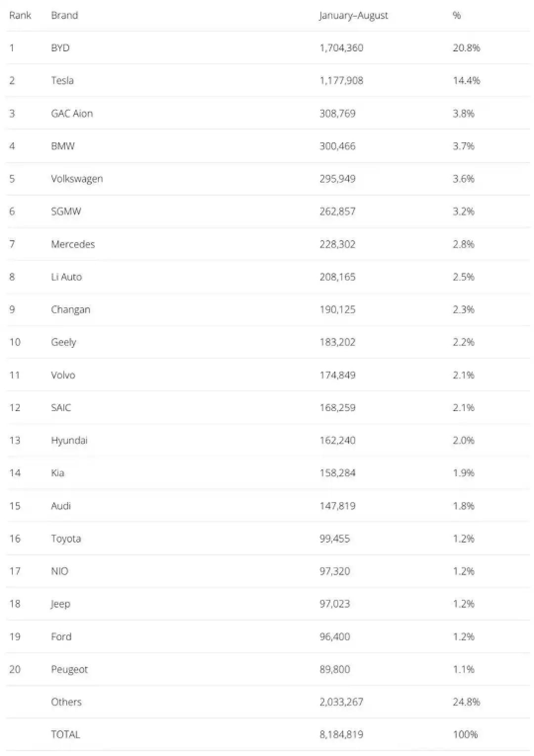Select the BYD brand cell
Image resolution: width=534 pixels, height=756 pixels.
60,48
